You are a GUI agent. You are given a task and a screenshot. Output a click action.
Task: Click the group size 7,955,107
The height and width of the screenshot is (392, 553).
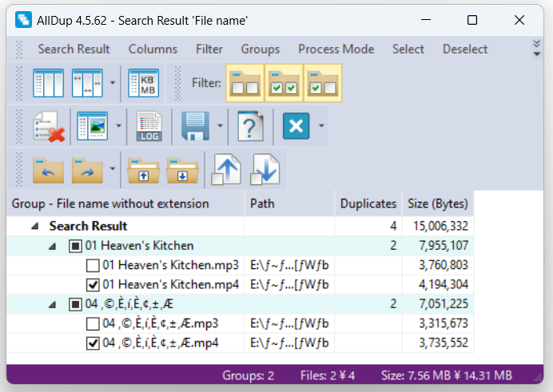click(444, 246)
